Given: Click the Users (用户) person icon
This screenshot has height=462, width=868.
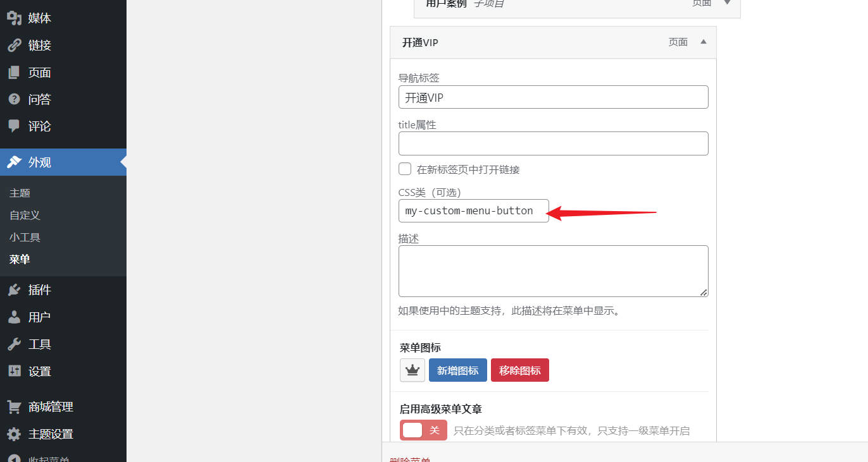Looking at the screenshot, I should click(x=14, y=317).
